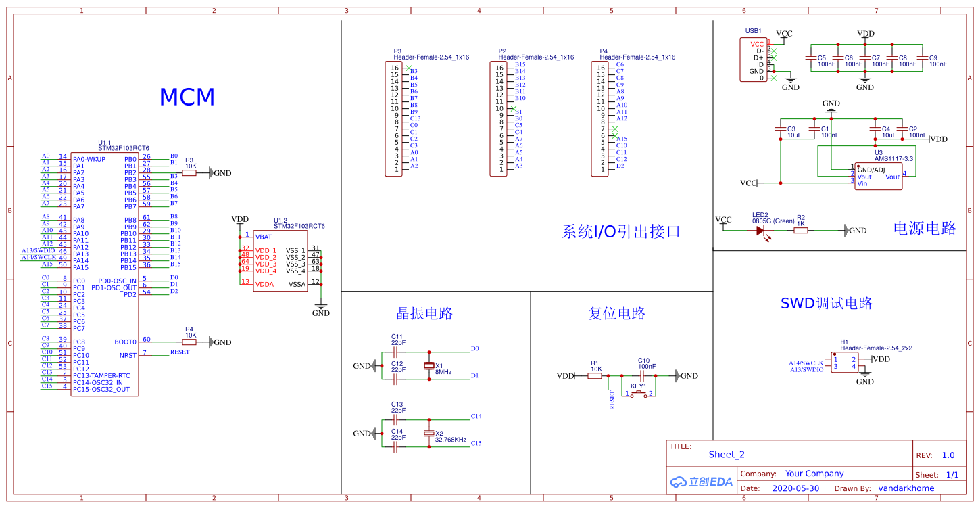Image resolution: width=980 pixels, height=508 pixels.
Task: Click the C11 22pF capacitor
Action: (x=395, y=352)
